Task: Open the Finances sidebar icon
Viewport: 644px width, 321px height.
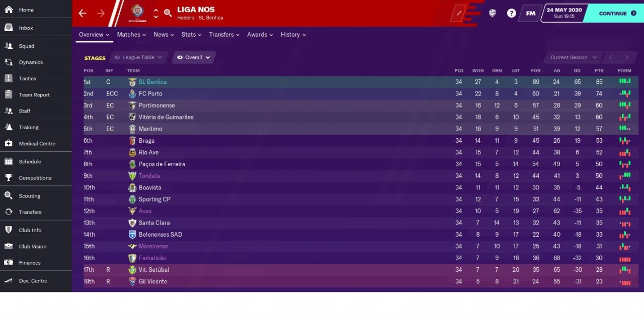Action: (x=9, y=263)
